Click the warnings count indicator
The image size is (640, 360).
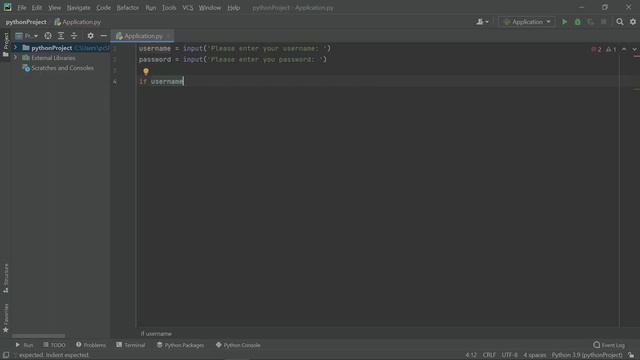point(611,49)
